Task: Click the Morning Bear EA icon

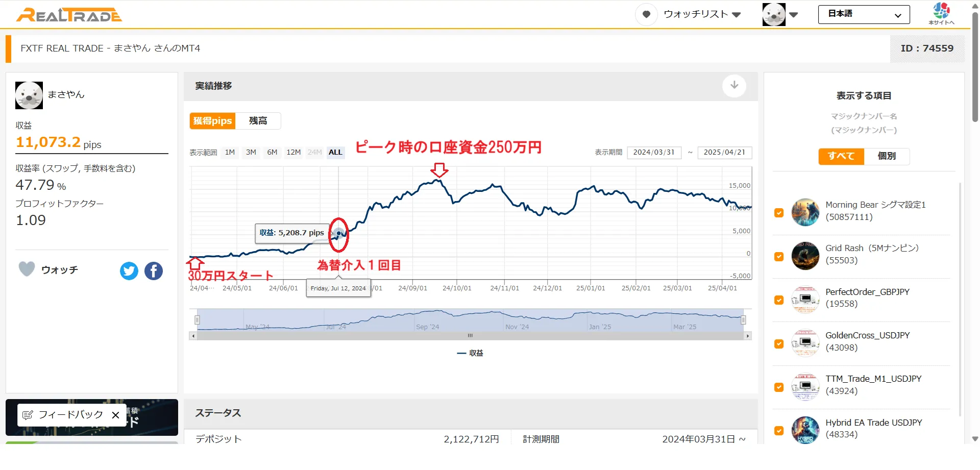Action: click(x=805, y=212)
